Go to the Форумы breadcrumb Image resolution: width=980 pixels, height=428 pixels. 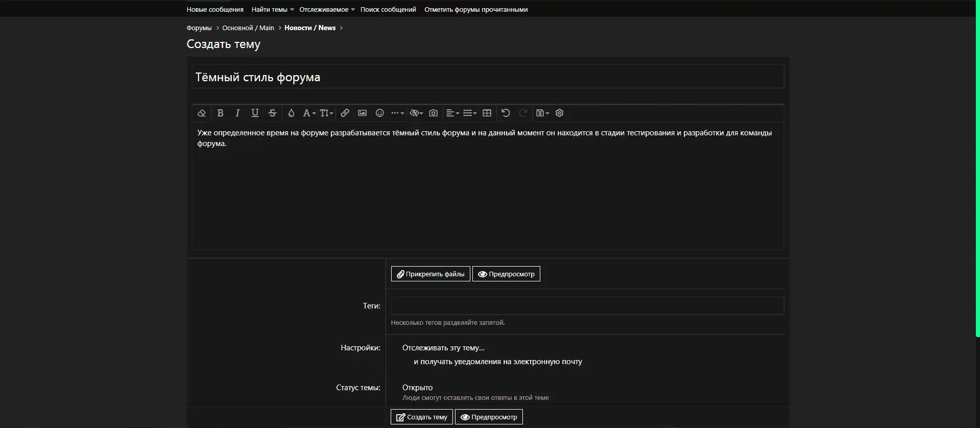click(199, 28)
